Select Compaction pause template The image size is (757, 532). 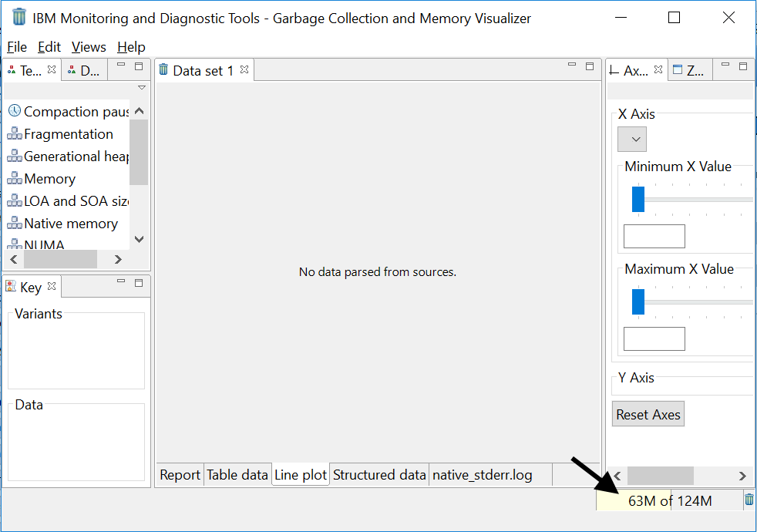[x=69, y=112]
